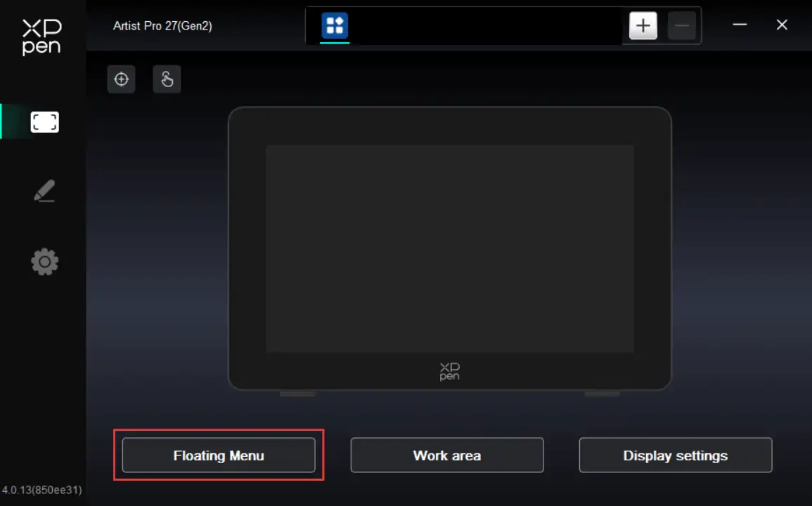
Task: Close the XPPen driver window
Action: 782,25
